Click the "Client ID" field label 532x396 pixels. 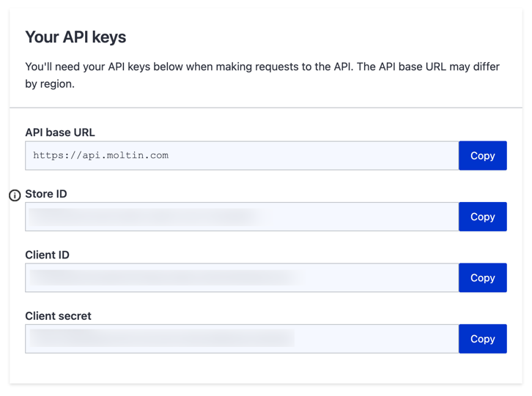pos(48,255)
